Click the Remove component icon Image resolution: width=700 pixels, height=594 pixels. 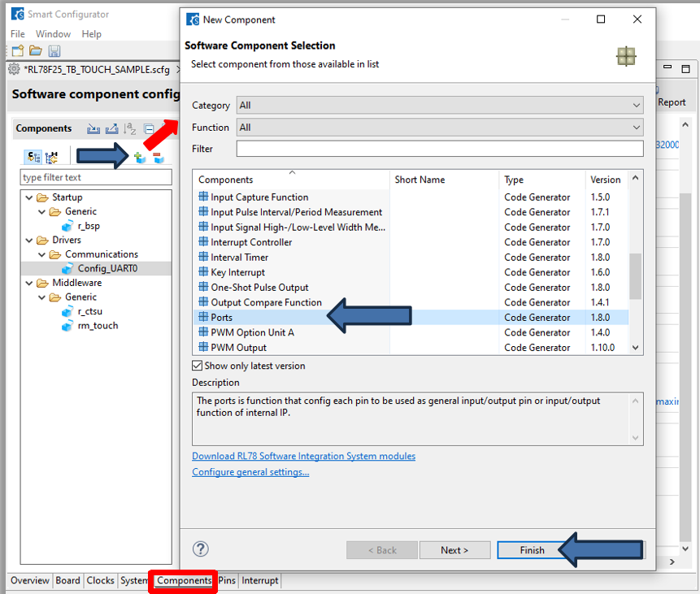pyautogui.click(x=159, y=157)
